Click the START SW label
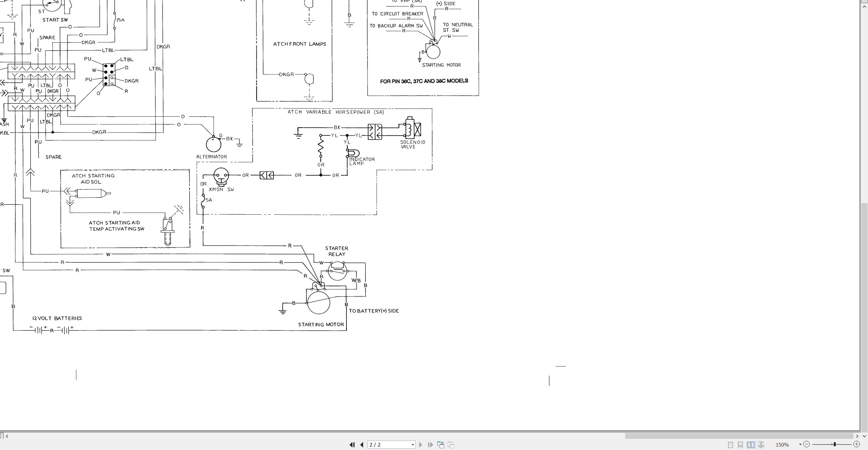 click(x=55, y=20)
